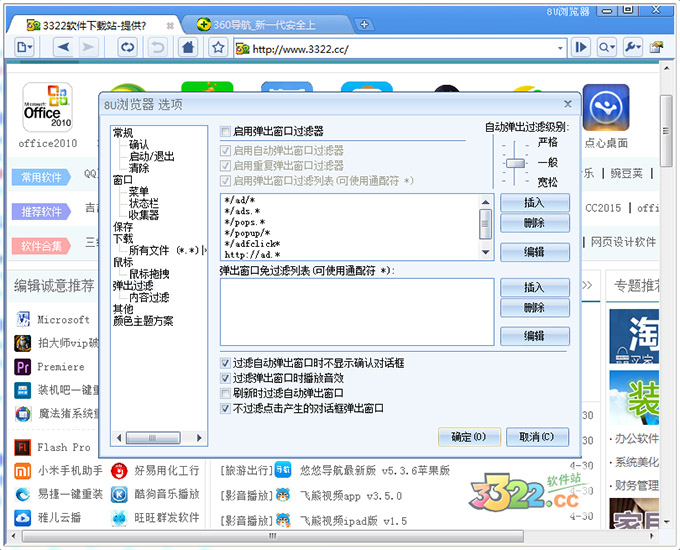
Task: Open the wrench tools menu
Action: pos(632,47)
